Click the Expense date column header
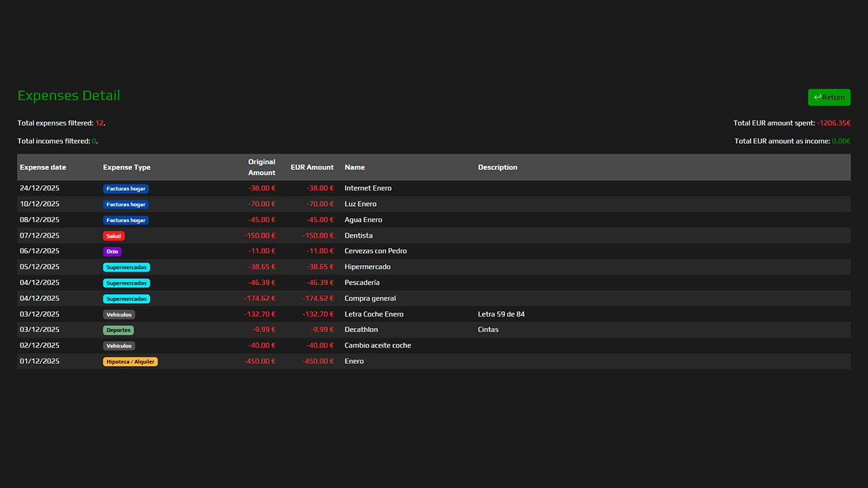The height and width of the screenshot is (488, 868). coord(43,167)
